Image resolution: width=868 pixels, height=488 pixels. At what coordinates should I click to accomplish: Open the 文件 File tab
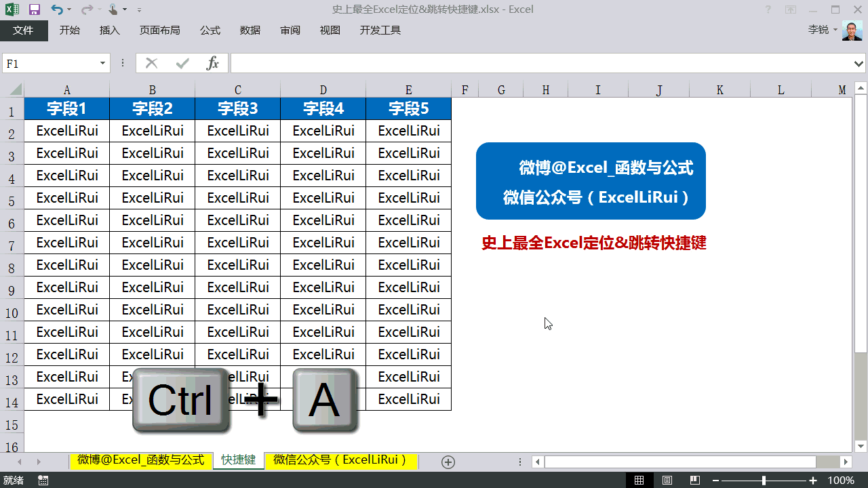(24, 30)
